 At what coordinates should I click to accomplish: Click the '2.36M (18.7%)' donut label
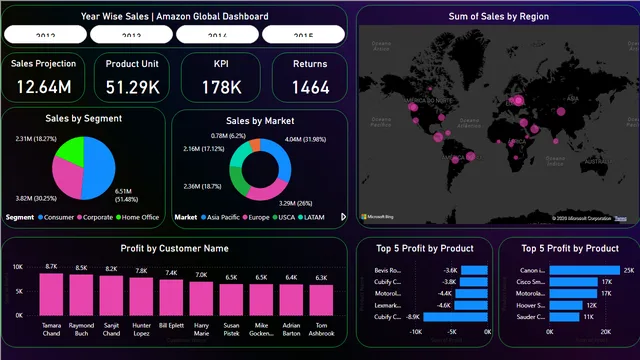(202, 186)
